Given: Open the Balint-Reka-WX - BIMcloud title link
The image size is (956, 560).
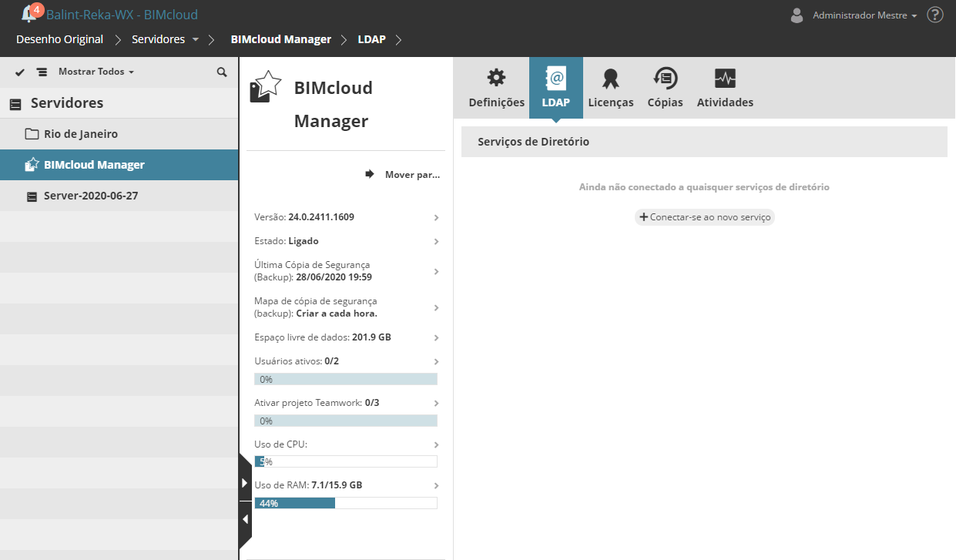Looking at the screenshot, I should click(122, 14).
